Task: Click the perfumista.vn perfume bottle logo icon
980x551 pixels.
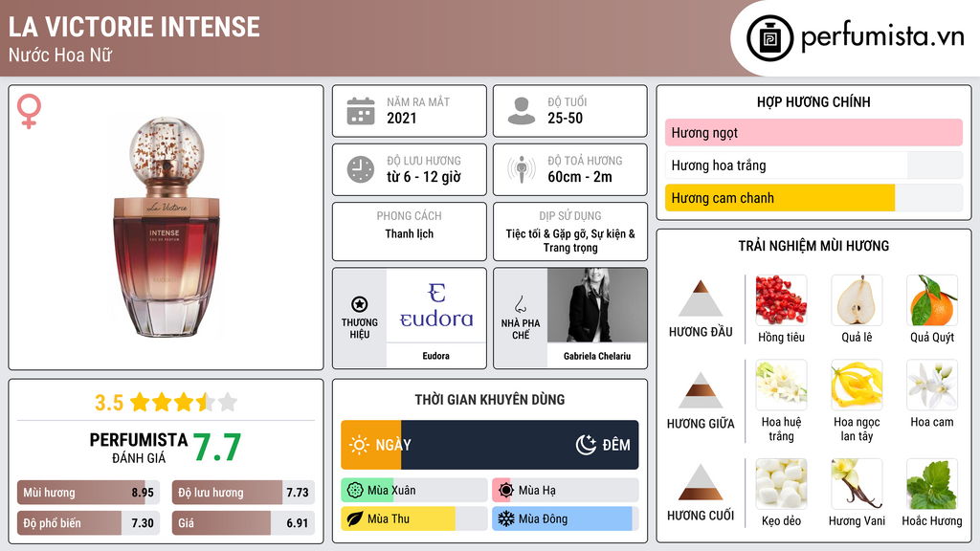Action: (x=769, y=38)
